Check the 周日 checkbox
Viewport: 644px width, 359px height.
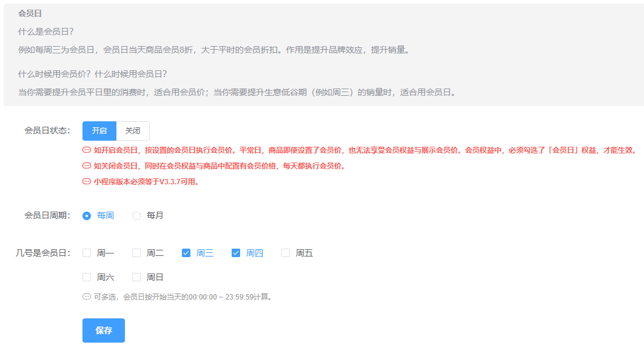pyautogui.click(x=136, y=277)
